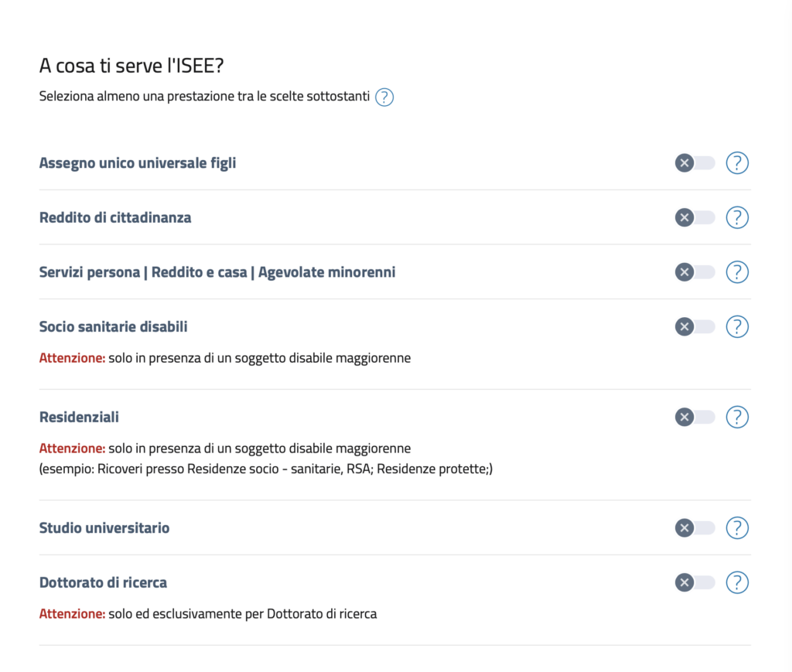792x672 pixels.
Task: Click the question mark beside Socio sanitarie disabili
Action: coord(737,326)
